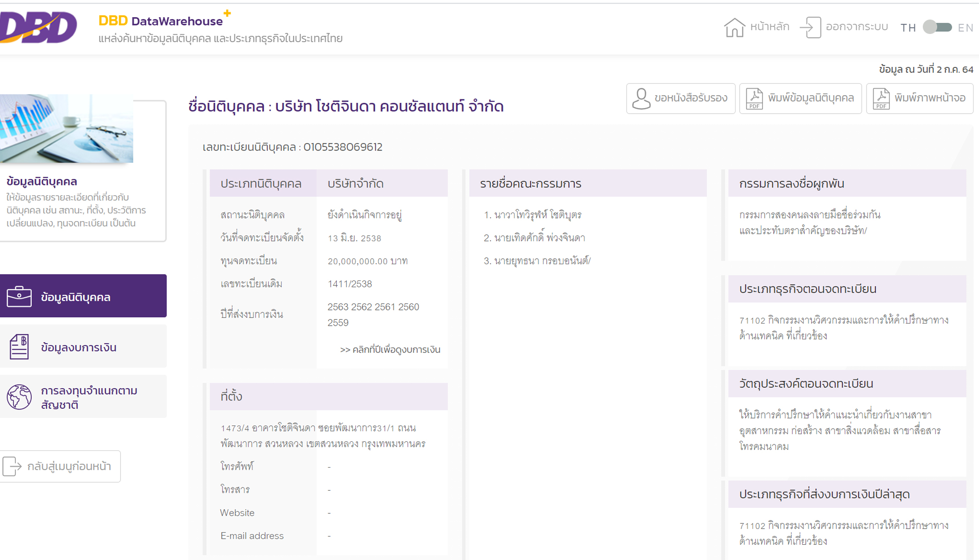979x560 pixels.
Task: Click financial year 2563 link
Action: [x=338, y=307]
